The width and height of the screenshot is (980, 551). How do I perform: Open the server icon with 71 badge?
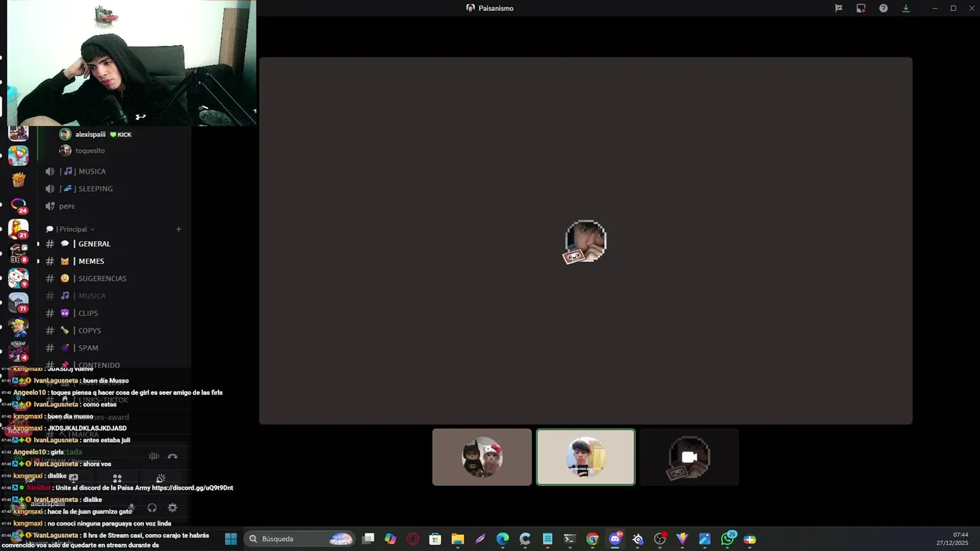tap(18, 302)
